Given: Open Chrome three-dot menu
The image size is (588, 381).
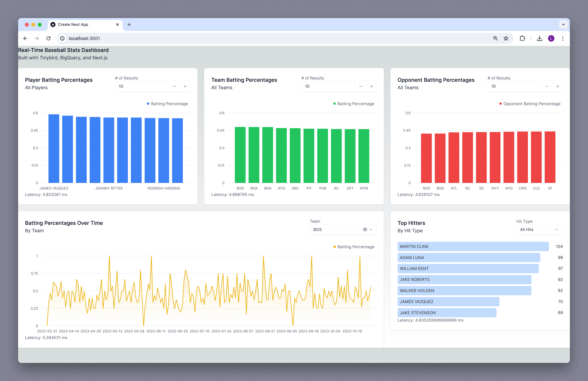Looking at the screenshot, I should click(563, 38).
